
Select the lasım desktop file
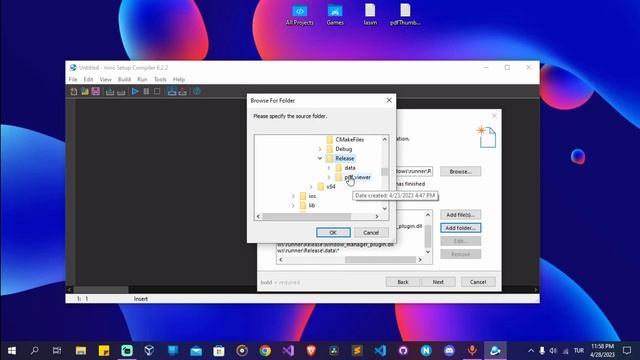[x=370, y=15]
